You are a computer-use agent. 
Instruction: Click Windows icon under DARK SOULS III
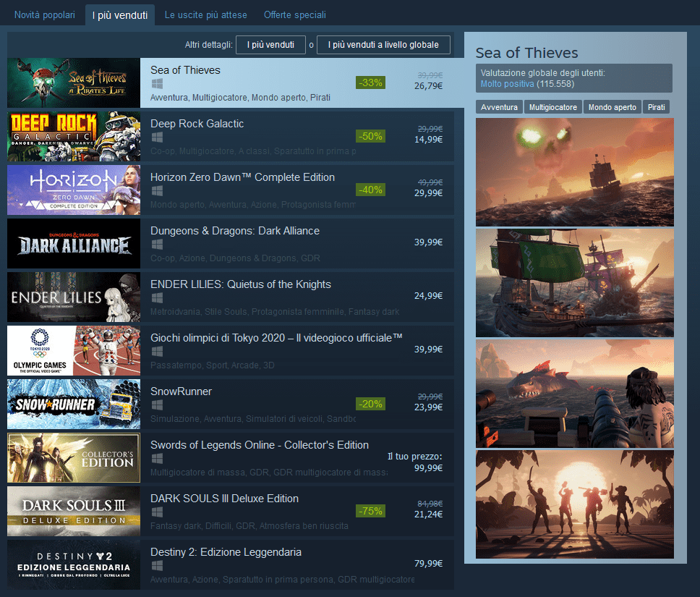click(x=157, y=512)
